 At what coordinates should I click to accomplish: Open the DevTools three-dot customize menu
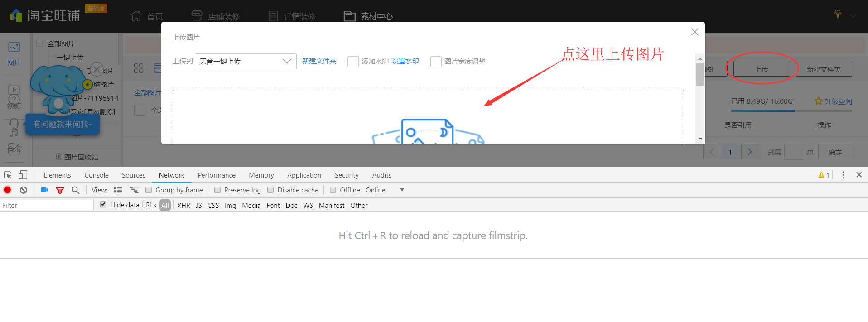[x=843, y=175]
